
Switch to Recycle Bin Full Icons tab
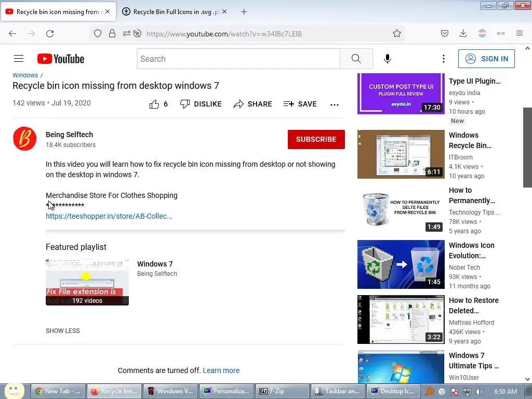pyautogui.click(x=175, y=12)
